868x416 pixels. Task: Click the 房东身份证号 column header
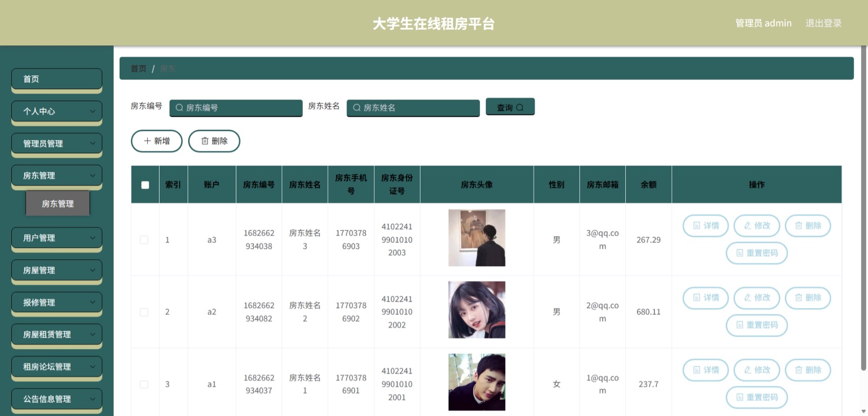click(x=397, y=185)
